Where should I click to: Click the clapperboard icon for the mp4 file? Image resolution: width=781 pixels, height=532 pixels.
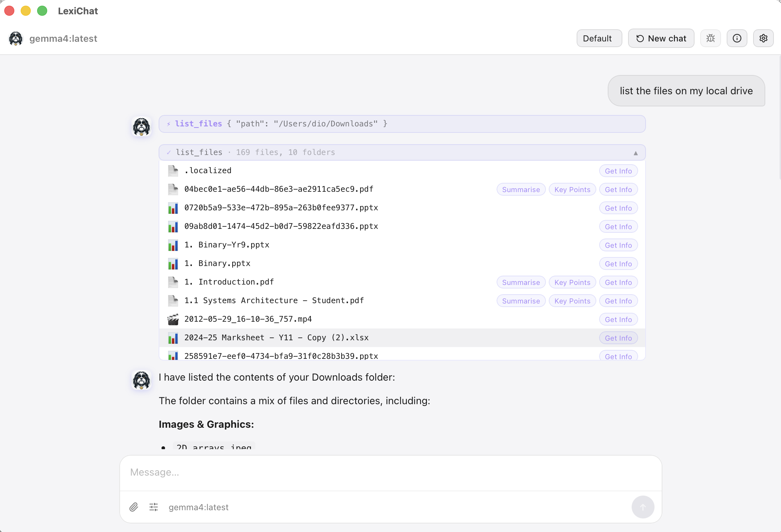[173, 319]
